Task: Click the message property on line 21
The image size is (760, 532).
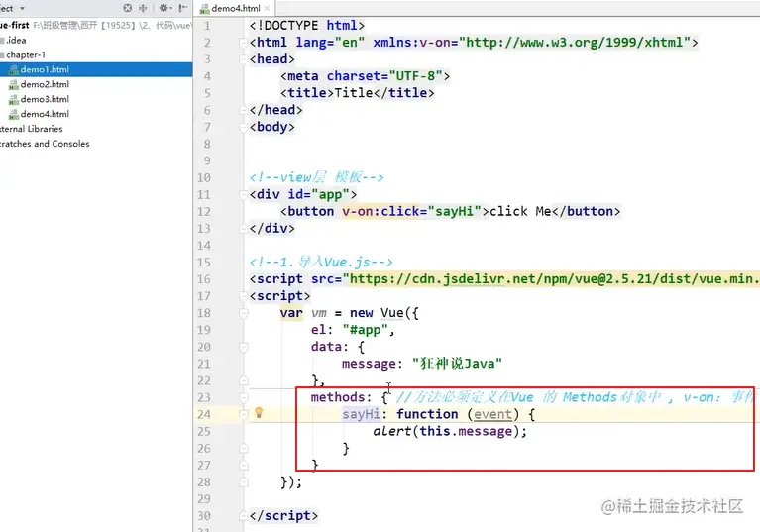Action: [x=369, y=364]
